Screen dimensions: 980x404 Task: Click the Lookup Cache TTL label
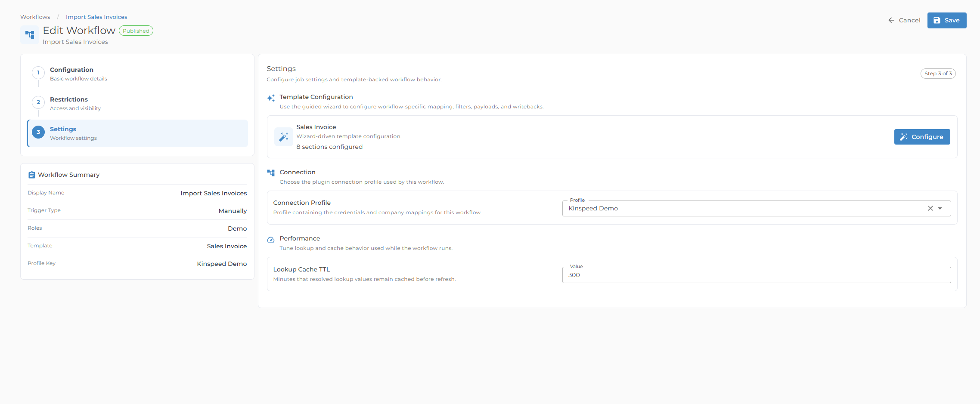[x=301, y=270]
